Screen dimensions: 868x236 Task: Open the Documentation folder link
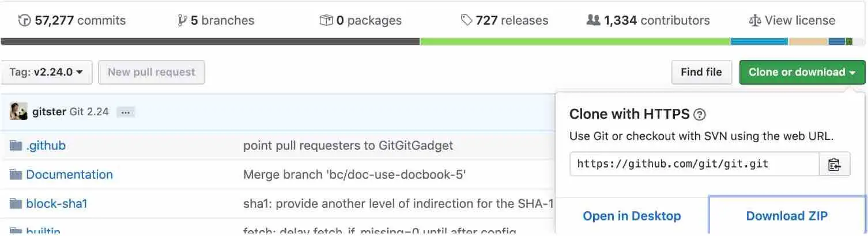click(x=69, y=174)
